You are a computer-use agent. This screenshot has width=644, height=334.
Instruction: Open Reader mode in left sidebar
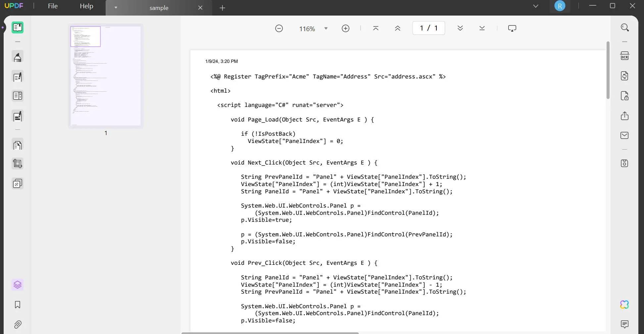[18, 27]
